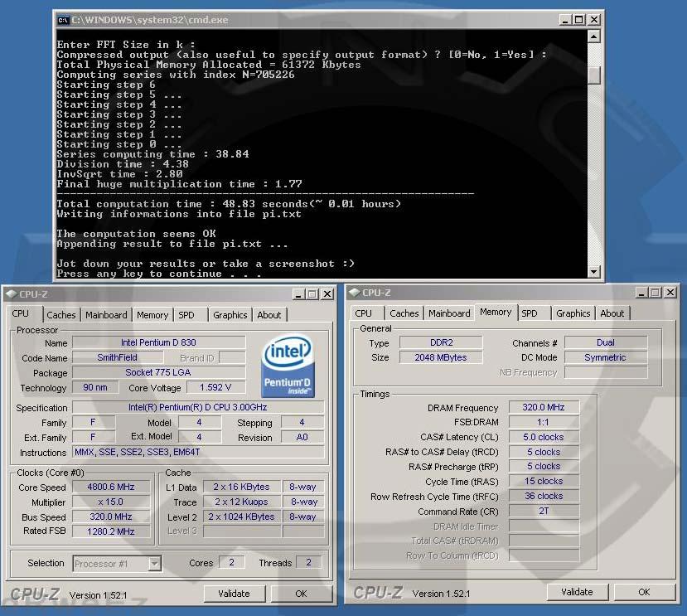The height and width of the screenshot is (616, 687).
Task: Open Mainboard tab in left CPU-Z window
Action: pyautogui.click(x=106, y=315)
